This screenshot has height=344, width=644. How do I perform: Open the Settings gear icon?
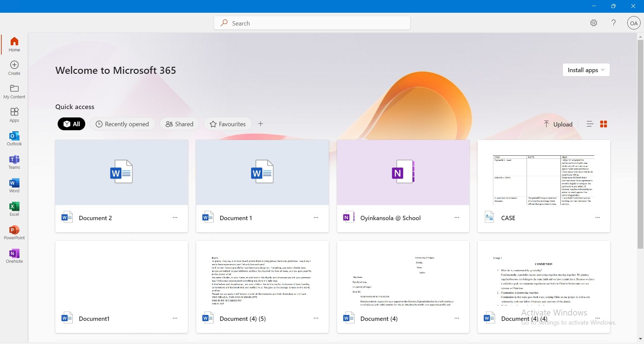594,23
